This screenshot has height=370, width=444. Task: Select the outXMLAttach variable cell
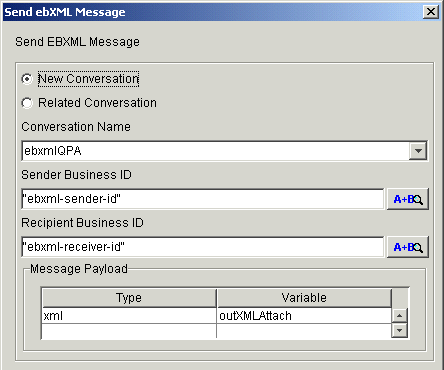[304, 316]
